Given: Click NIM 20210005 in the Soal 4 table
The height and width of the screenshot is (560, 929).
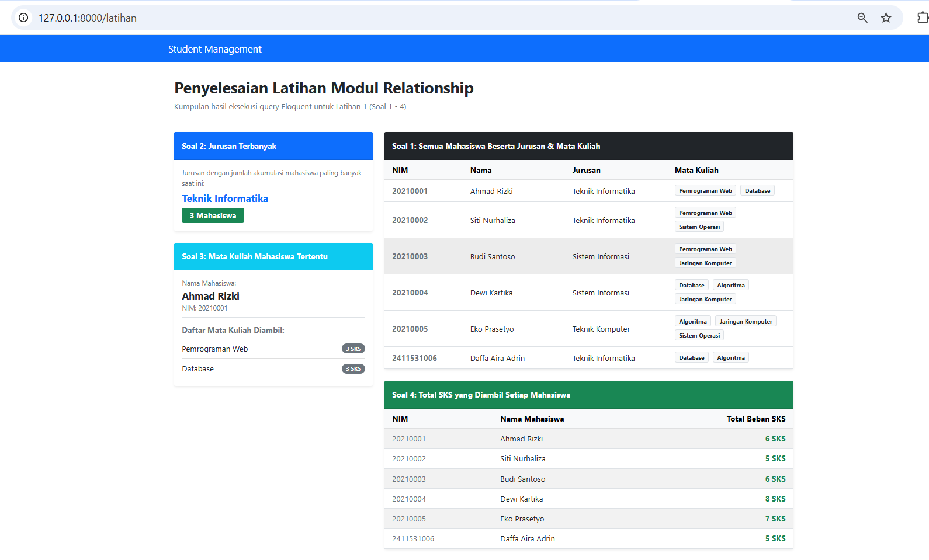Looking at the screenshot, I should (x=409, y=519).
